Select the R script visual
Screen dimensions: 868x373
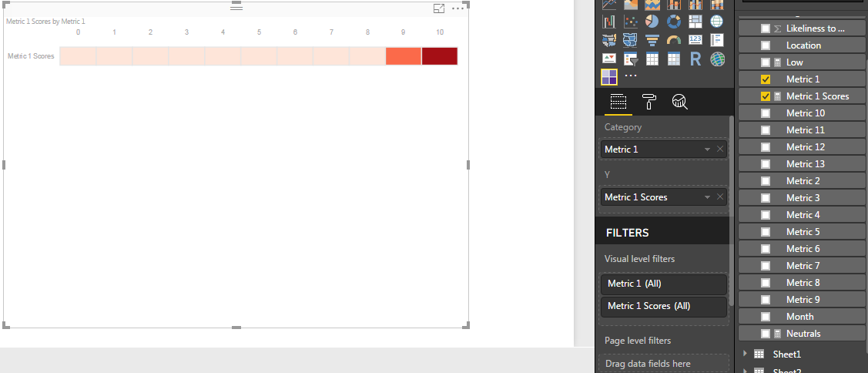[695, 59]
